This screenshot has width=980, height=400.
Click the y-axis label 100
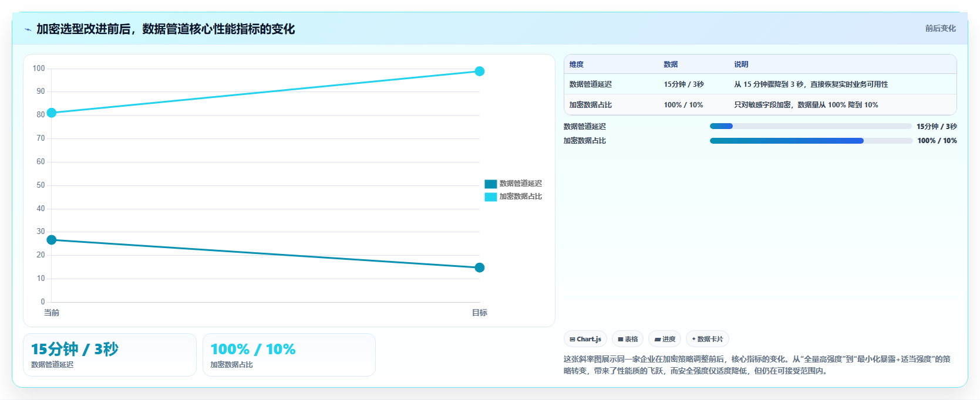[x=39, y=69]
